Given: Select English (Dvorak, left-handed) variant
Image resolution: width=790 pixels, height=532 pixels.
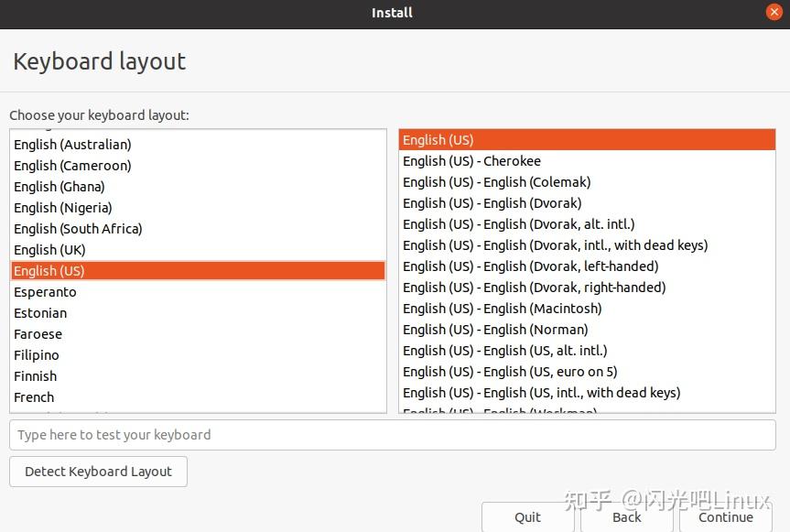Looking at the screenshot, I should [x=530, y=266].
